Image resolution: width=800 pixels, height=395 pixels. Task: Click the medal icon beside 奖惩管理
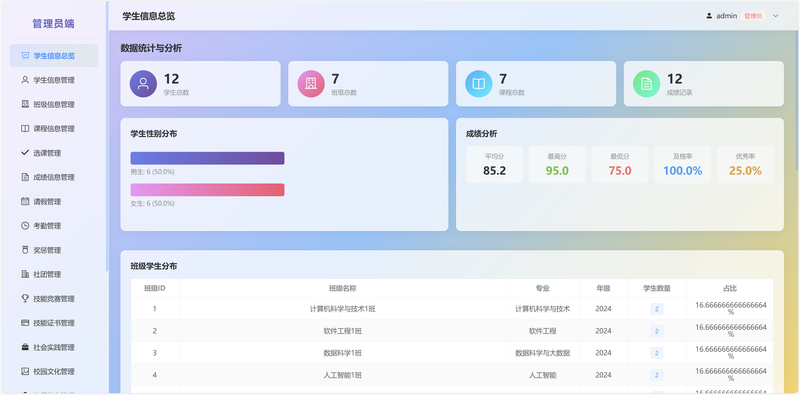tap(25, 250)
